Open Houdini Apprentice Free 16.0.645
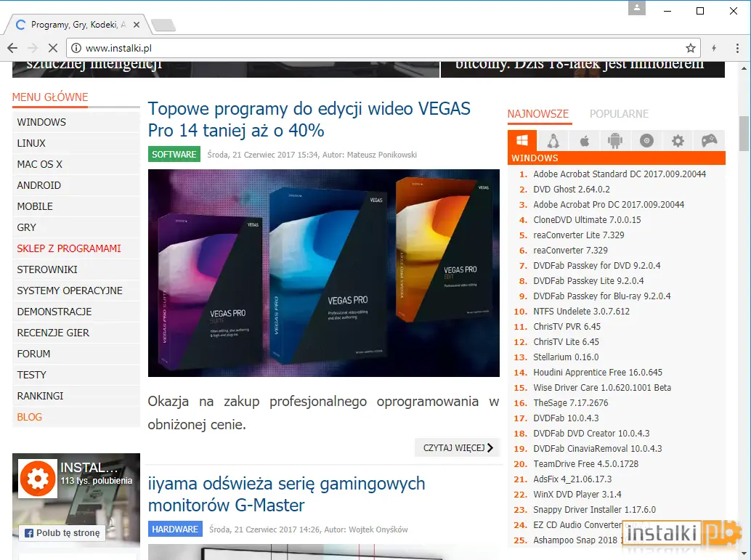The height and width of the screenshot is (560, 751). (x=598, y=372)
